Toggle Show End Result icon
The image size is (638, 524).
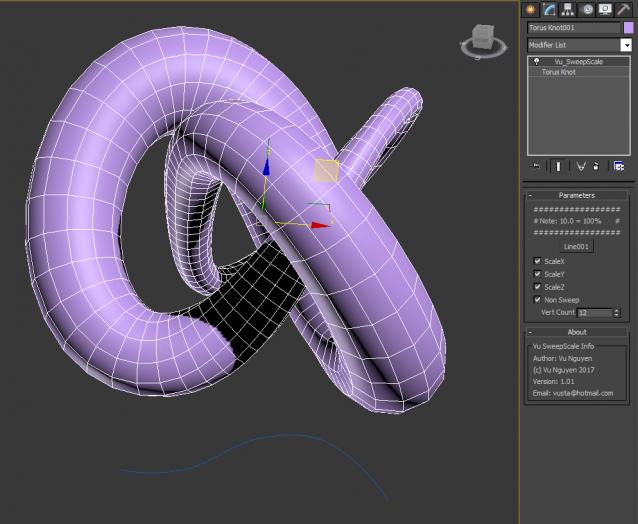(558, 166)
